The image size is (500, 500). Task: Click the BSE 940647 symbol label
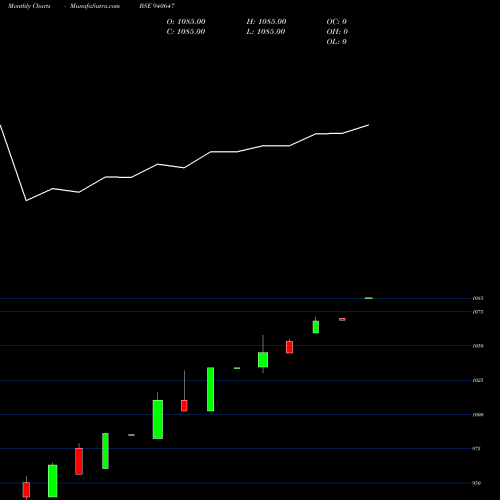click(x=157, y=6)
